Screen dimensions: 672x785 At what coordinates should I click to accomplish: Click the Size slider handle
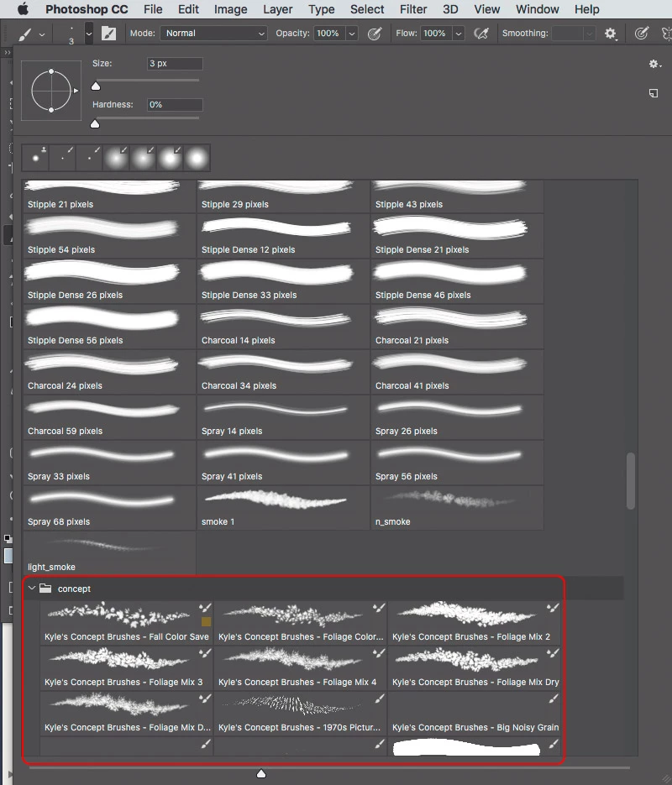(96, 86)
